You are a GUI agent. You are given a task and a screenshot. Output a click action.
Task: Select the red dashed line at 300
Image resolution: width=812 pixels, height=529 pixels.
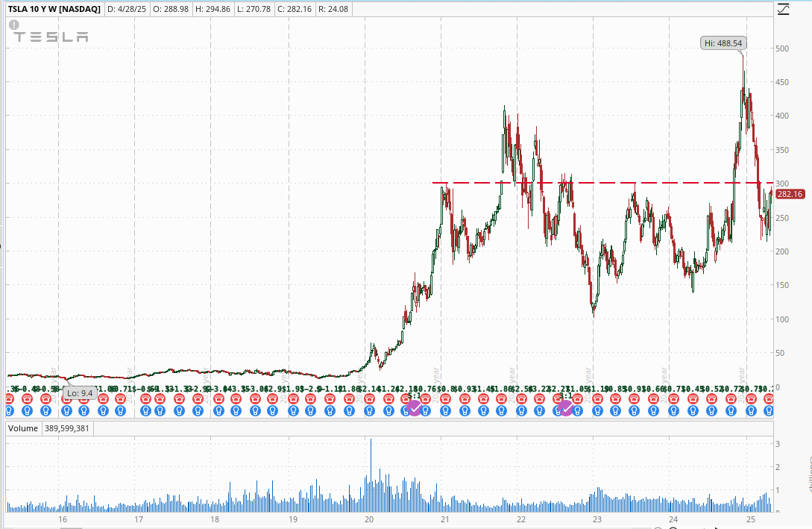tap(602, 182)
